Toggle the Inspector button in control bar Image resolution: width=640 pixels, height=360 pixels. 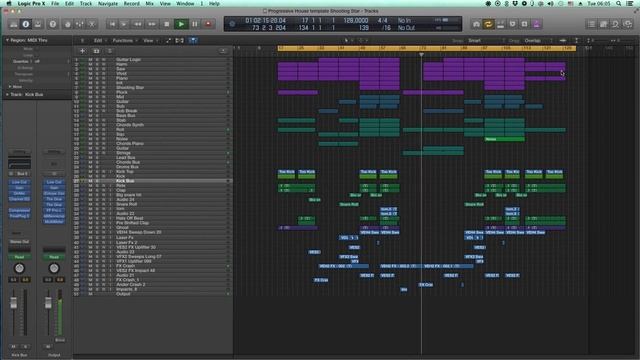pos(26,24)
